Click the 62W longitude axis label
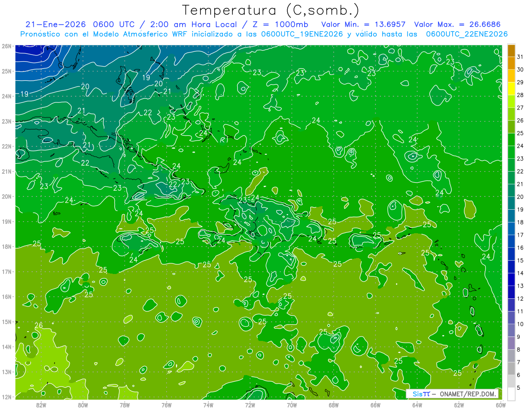This screenshot has height=411, width=532. (x=459, y=405)
